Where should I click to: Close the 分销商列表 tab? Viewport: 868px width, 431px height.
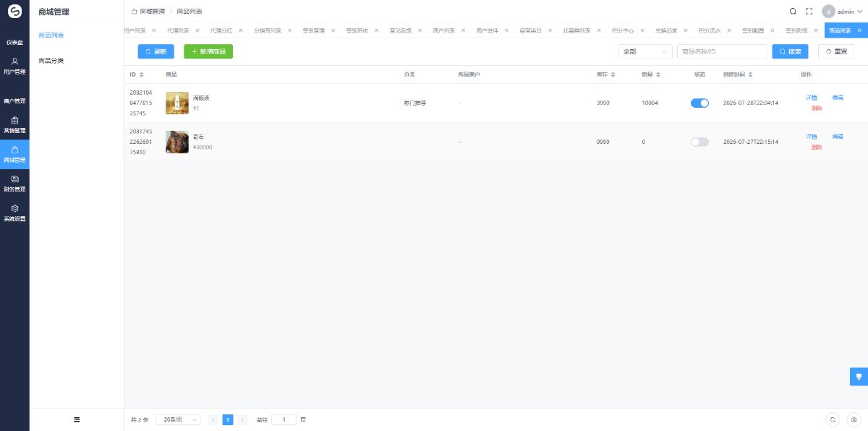click(289, 31)
